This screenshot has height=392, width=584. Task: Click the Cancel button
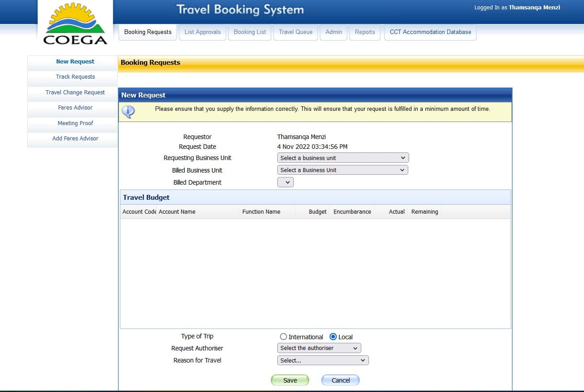point(340,380)
